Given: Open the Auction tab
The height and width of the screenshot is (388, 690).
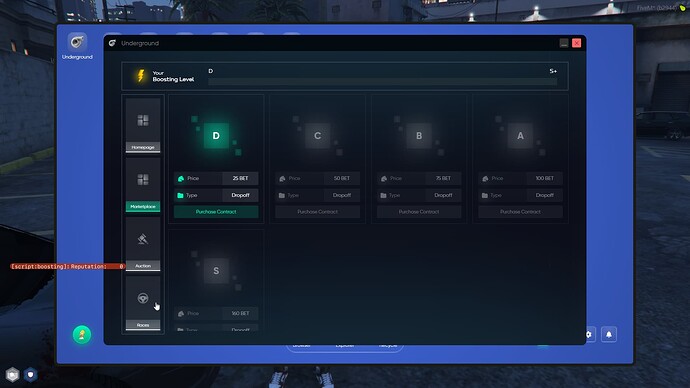Looking at the screenshot, I should pyautogui.click(x=143, y=244).
